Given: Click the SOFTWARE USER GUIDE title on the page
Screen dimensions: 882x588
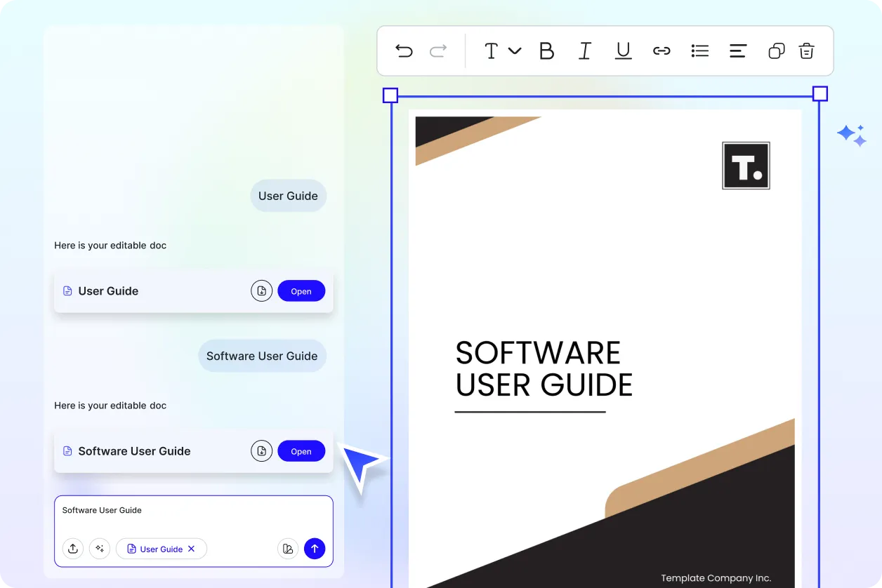Looking at the screenshot, I should (544, 369).
